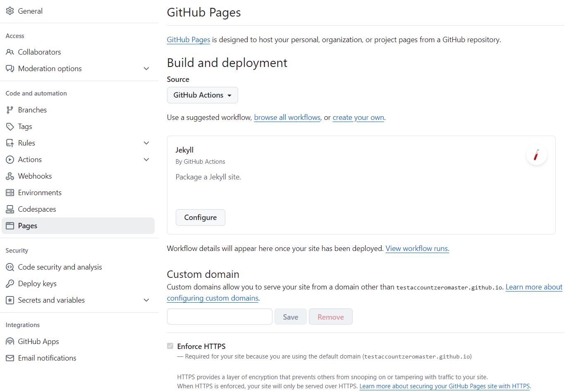This screenshot has width=566, height=392.
Task: Click the Code security shield-search icon
Action: 10,267
